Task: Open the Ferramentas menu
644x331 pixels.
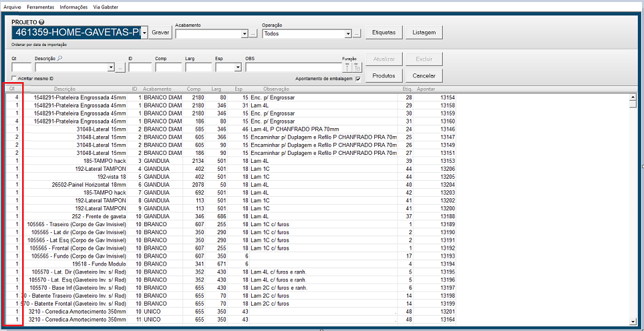Action: tap(40, 7)
